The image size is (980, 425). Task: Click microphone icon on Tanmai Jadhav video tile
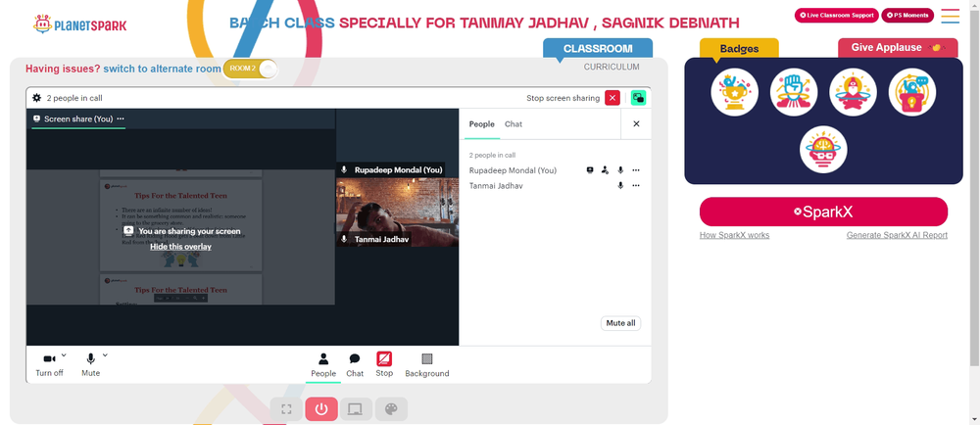click(344, 239)
